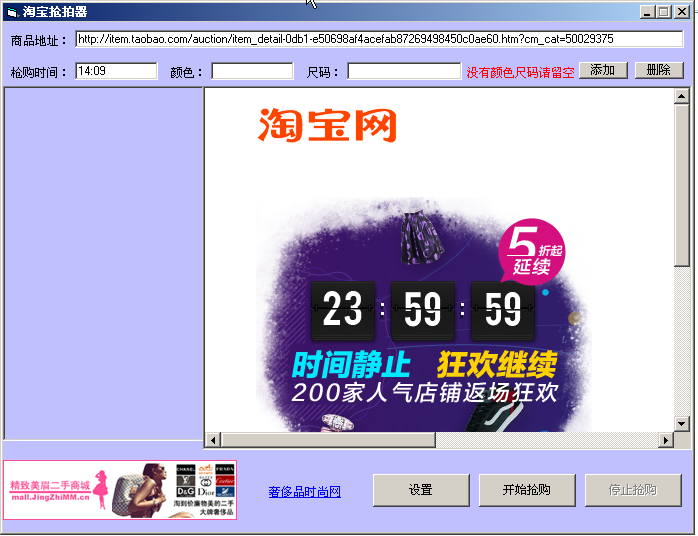Click the 精致美眉二手商城 banner ad
Image resolution: width=698 pixels, height=536 pixels.
pos(120,490)
